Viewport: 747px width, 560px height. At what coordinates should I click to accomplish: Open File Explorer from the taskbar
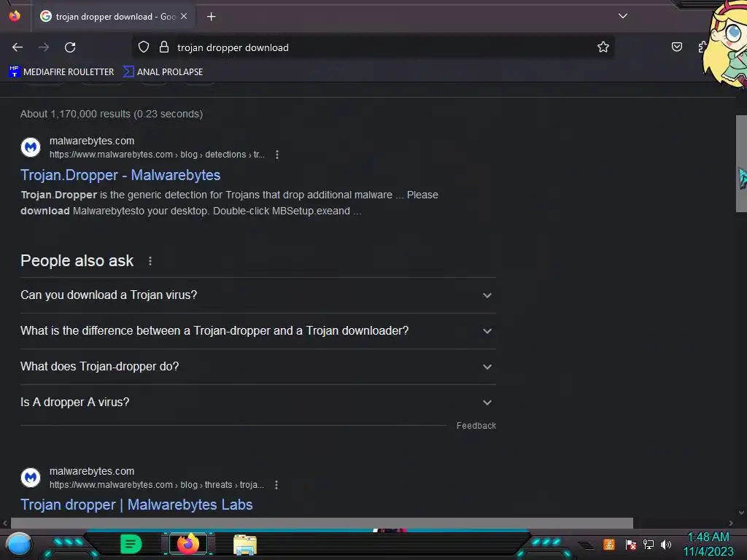coord(245,545)
